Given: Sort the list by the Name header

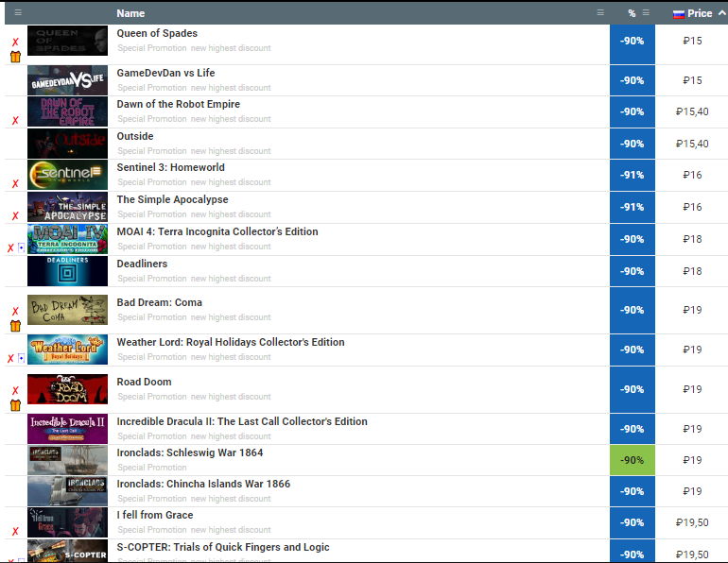Looking at the screenshot, I should coord(130,13).
